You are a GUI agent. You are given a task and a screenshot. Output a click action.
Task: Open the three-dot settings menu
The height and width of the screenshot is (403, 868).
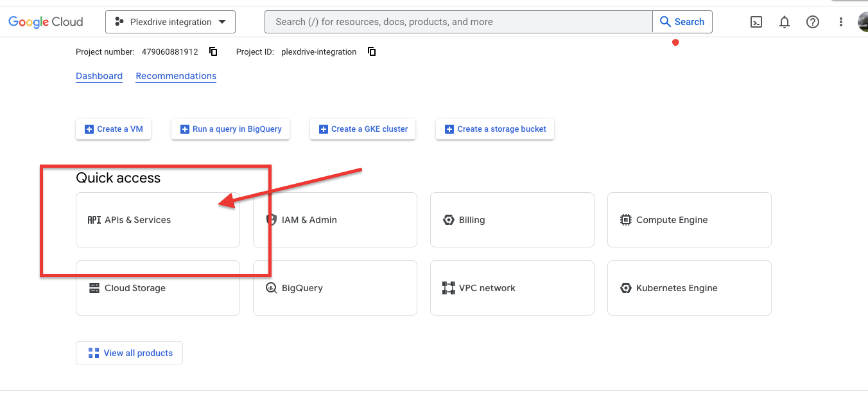pyautogui.click(x=841, y=22)
